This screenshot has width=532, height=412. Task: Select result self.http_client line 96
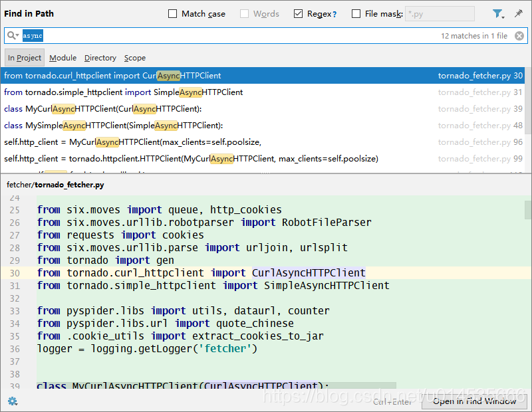pyautogui.click(x=263, y=142)
